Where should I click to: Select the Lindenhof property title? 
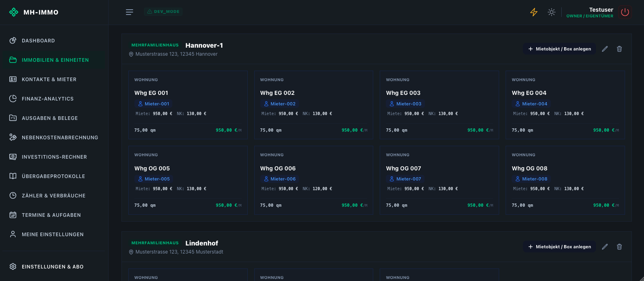click(x=202, y=243)
